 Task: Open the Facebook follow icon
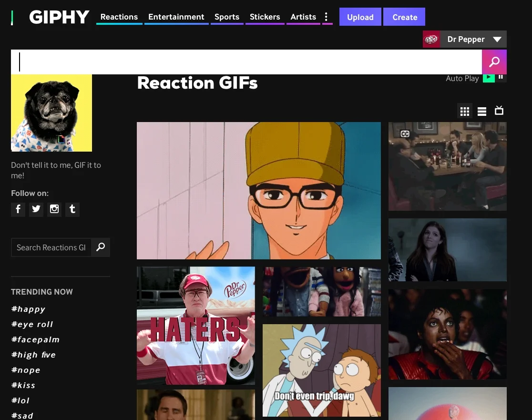(x=18, y=209)
